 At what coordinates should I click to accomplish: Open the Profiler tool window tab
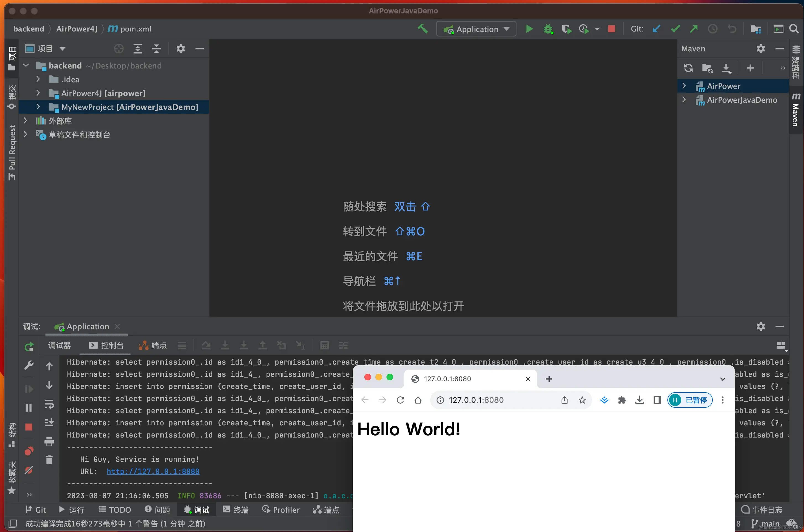coord(281,510)
